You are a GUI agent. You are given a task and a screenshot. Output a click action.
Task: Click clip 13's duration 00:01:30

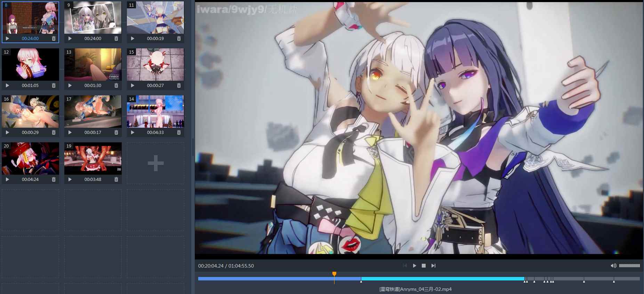[x=93, y=86]
